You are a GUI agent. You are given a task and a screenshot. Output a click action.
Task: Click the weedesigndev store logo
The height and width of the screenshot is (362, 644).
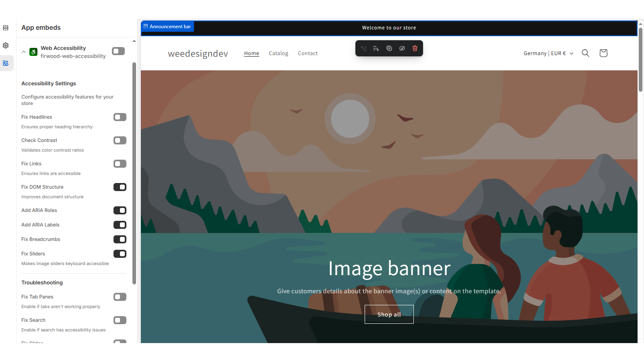198,53
